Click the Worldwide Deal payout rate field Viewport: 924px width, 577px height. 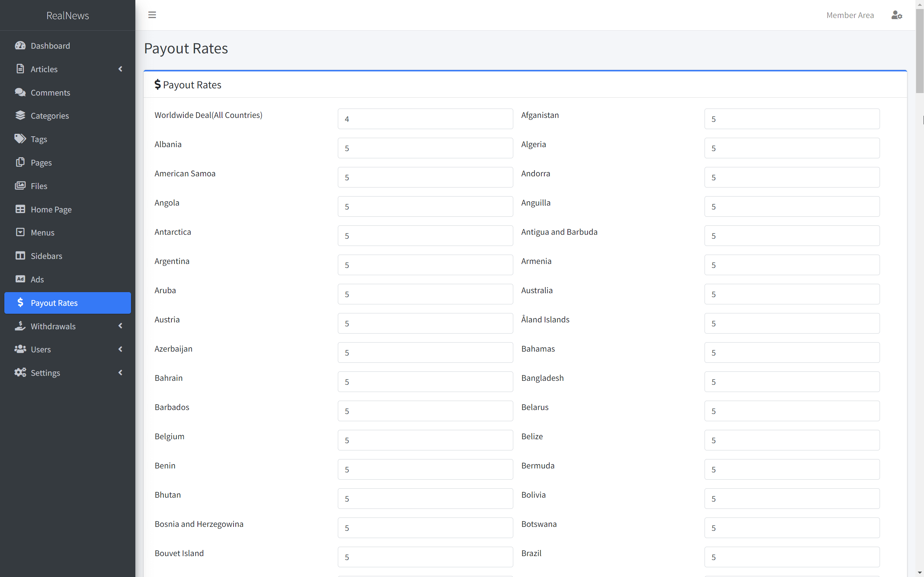pyautogui.click(x=425, y=119)
